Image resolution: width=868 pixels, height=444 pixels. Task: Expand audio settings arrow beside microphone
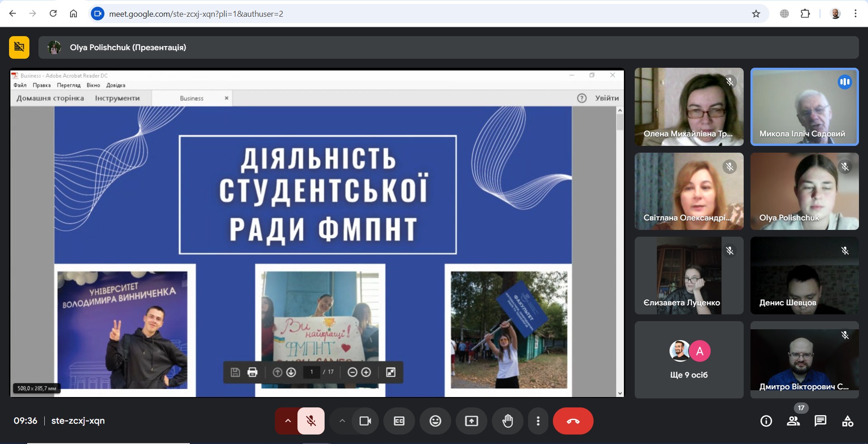(x=288, y=421)
